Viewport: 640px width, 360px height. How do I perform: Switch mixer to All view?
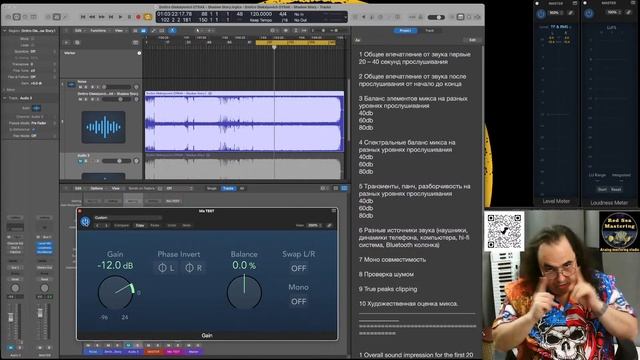click(x=242, y=189)
